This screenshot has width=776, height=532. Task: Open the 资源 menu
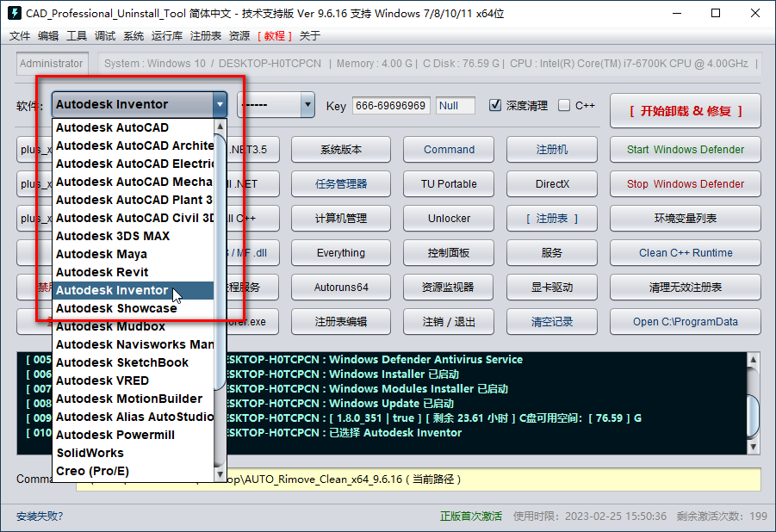tap(239, 35)
